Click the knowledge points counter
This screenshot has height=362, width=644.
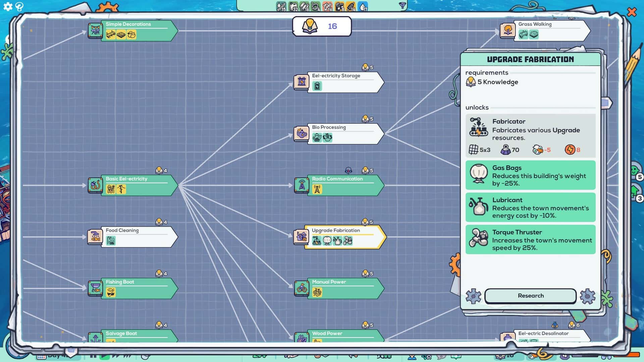coord(322,26)
